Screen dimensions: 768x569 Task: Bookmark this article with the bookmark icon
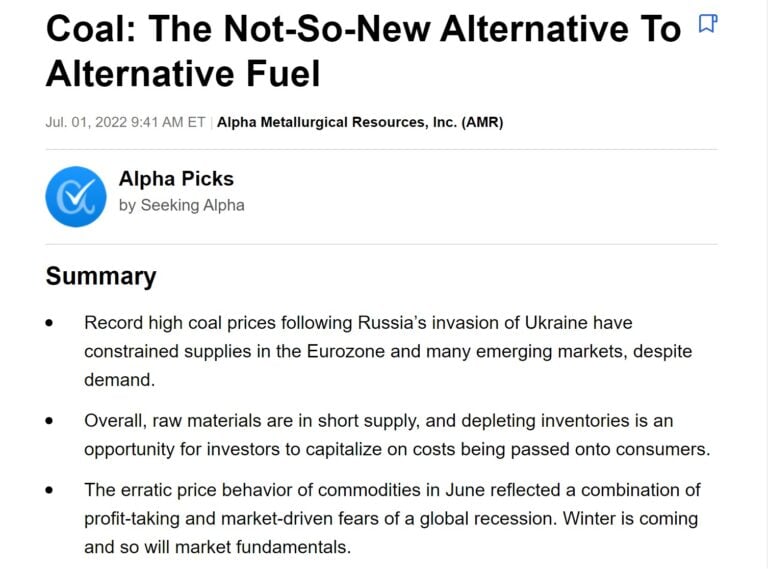pyautogui.click(x=707, y=24)
